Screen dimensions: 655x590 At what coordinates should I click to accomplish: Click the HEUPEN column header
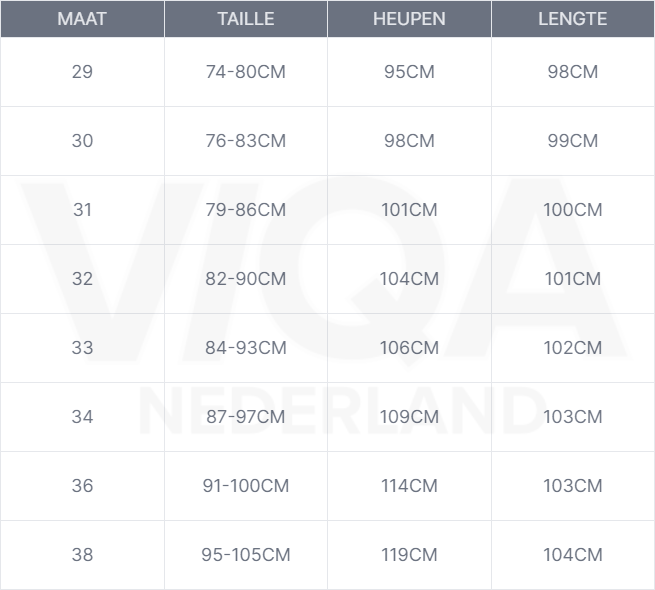[x=409, y=19]
